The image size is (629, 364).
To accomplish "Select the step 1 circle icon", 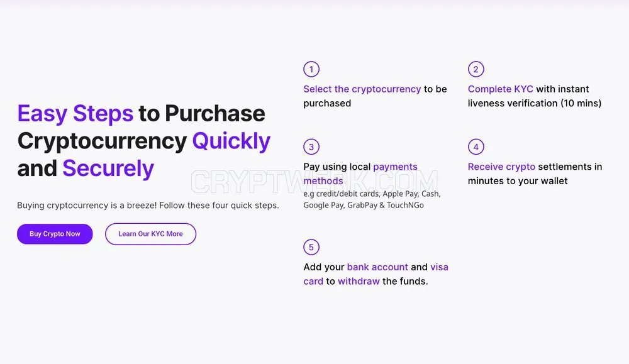I will [x=311, y=69].
